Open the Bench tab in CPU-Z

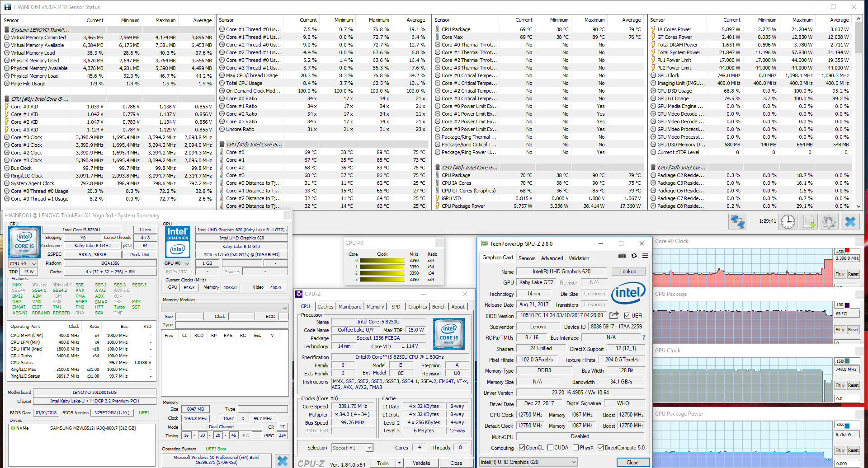[x=439, y=307]
